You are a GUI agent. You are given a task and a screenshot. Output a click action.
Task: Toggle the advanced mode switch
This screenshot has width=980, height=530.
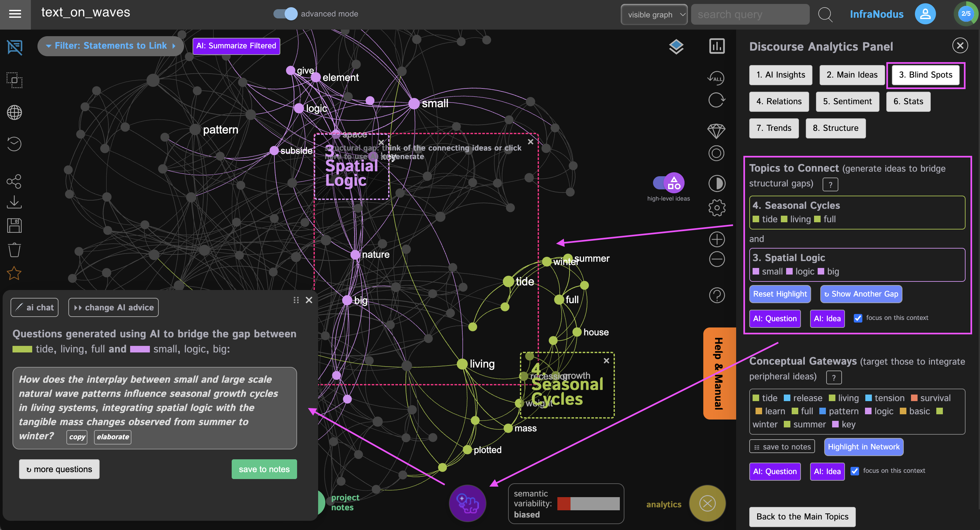(285, 14)
